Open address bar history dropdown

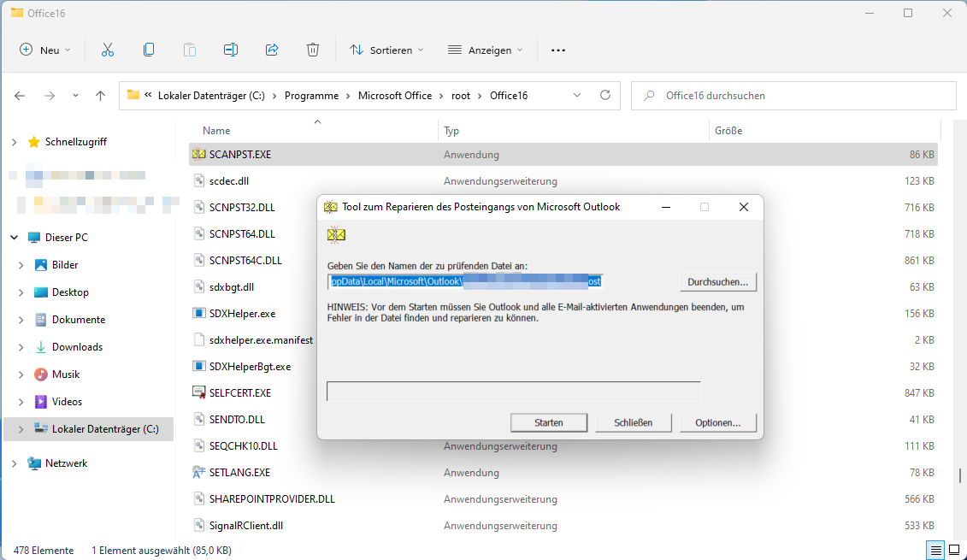pos(577,95)
